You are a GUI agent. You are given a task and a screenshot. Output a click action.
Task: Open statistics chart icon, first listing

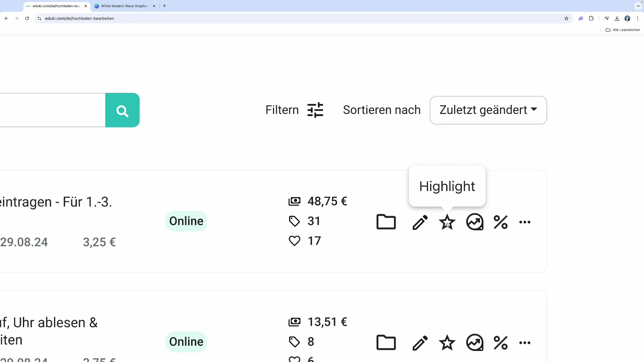click(x=475, y=222)
